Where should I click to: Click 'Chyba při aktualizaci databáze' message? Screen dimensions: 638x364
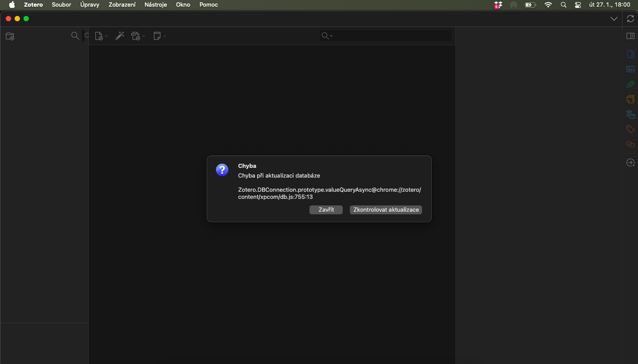[x=279, y=175]
